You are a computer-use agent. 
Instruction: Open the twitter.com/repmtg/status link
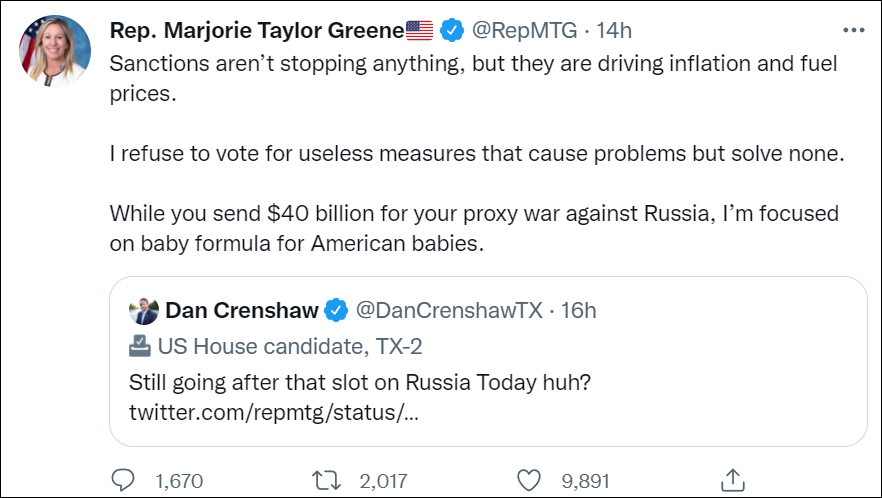tap(274, 412)
